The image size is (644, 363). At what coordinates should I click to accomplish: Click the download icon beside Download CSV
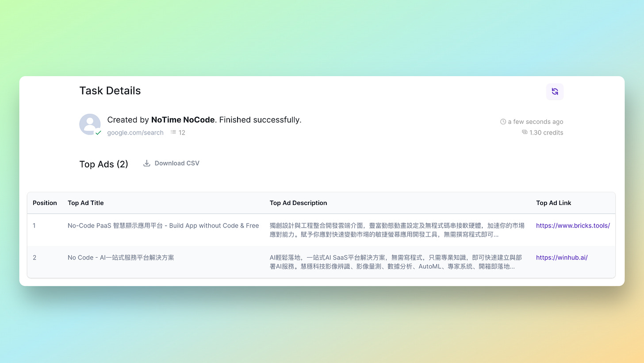click(x=146, y=163)
